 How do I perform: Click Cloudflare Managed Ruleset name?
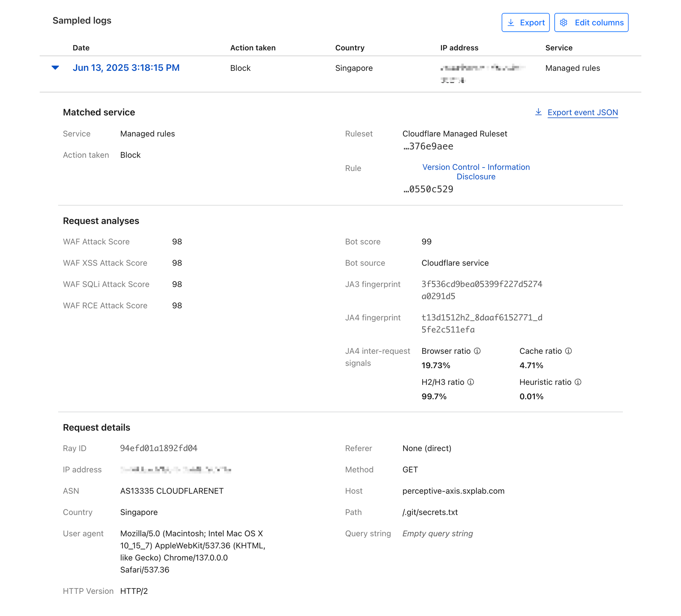tap(455, 133)
